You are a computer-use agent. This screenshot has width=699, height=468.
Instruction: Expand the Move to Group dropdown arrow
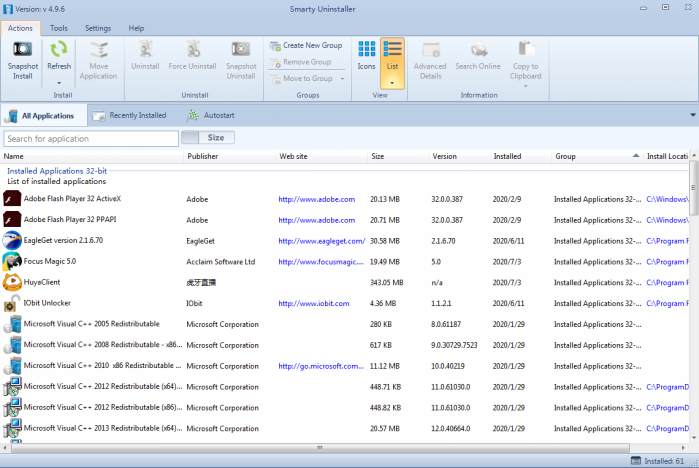point(342,79)
